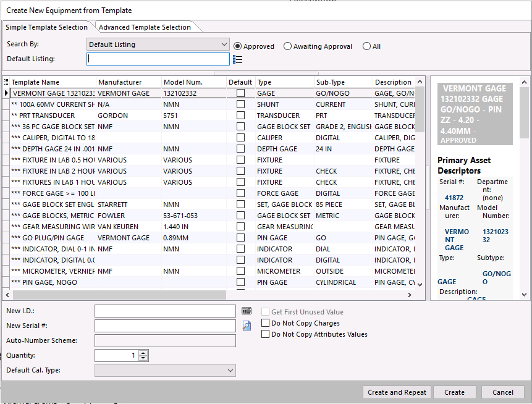The image size is (532, 404).
Task: Click the grid's vertical scrollbar down arrow
Action: point(420,284)
